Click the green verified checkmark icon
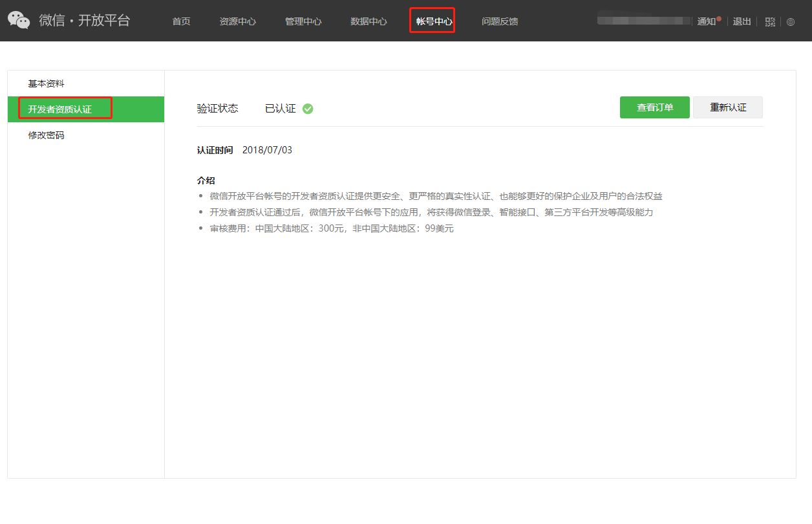 point(308,109)
